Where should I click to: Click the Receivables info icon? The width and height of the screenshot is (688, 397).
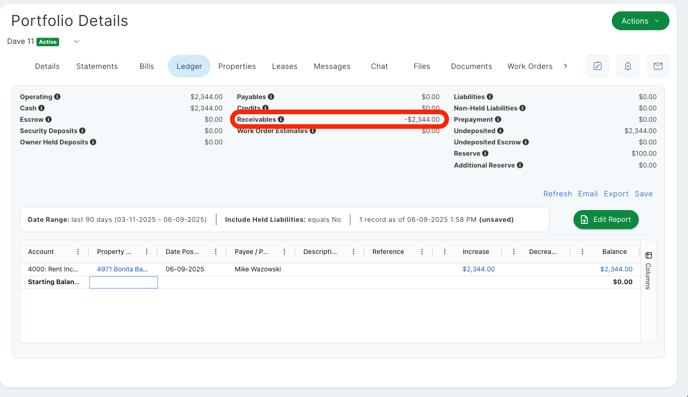pyautogui.click(x=281, y=119)
